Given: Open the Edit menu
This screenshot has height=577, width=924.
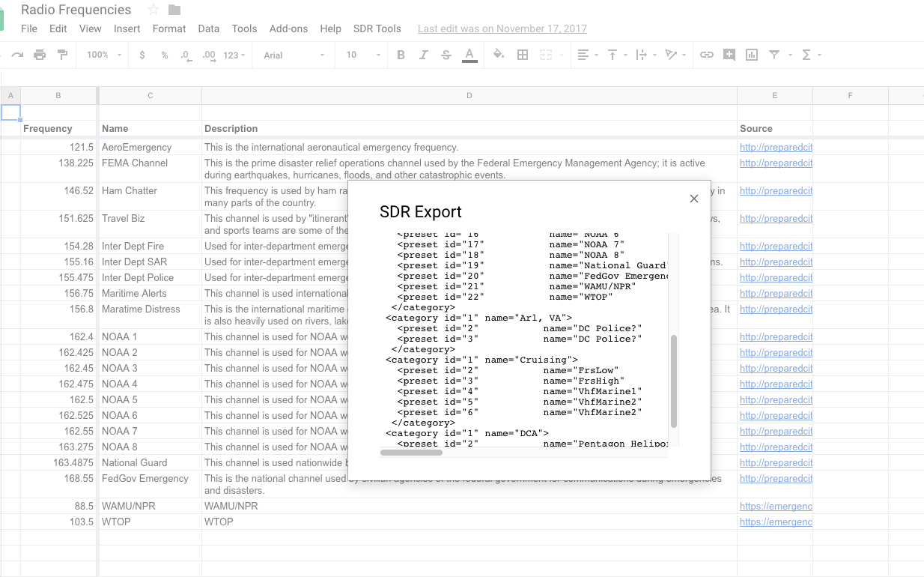Looking at the screenshot, I should 58,28.
